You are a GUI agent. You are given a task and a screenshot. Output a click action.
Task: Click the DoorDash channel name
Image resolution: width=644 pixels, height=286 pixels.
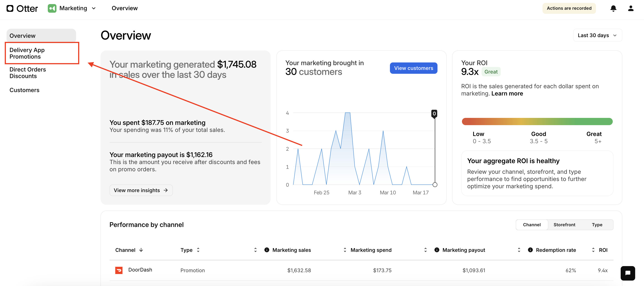coord(140,270)
